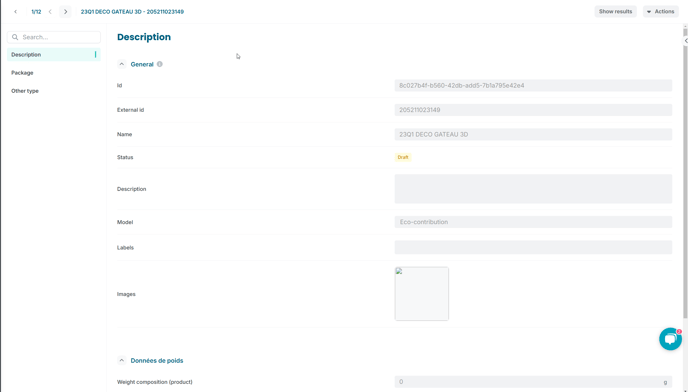
Task: Click the General section heading
Action: coord(142,64)
